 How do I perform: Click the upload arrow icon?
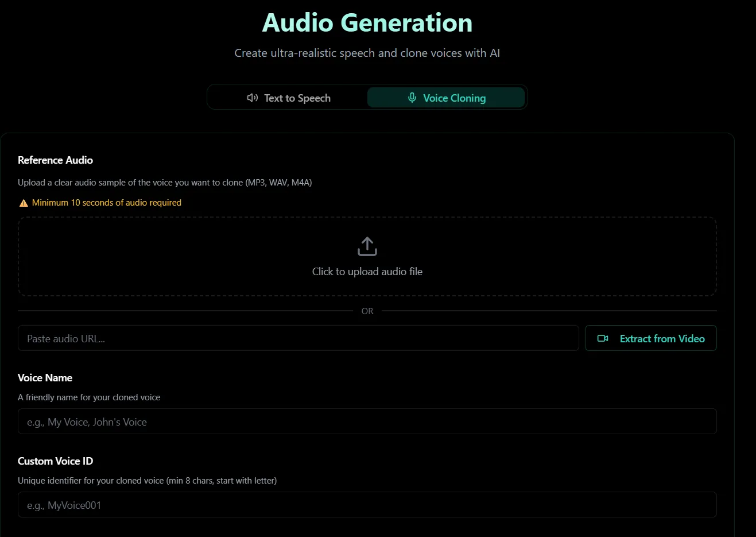pos(367,246)
